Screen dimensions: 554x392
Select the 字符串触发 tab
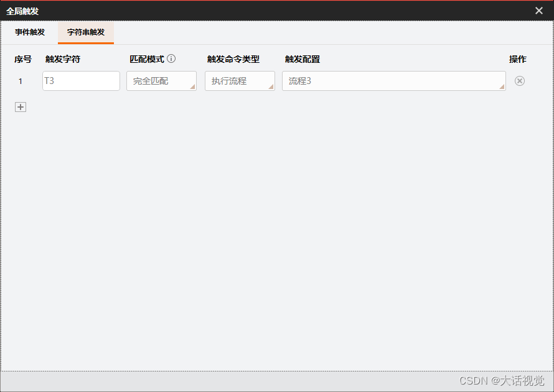tap(86, 32)
